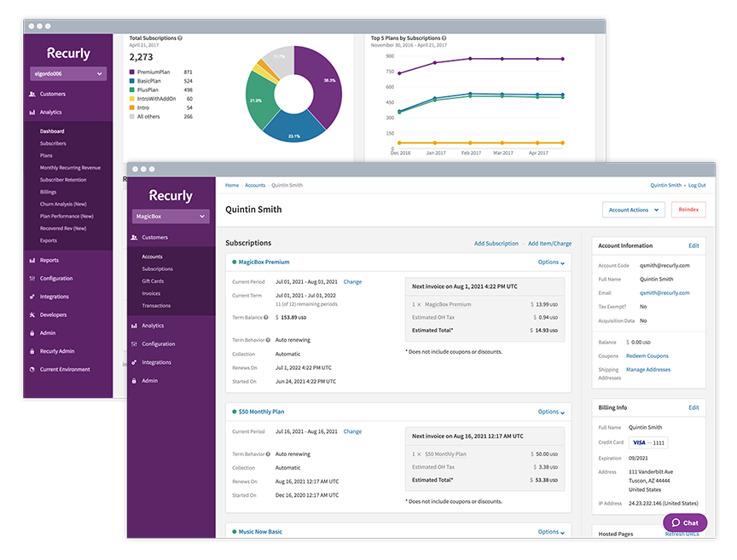Viewport: 737px width, 560px height.
Task: Expand Options for Music Now Basic subscription
Action: click(x=551, y=532)
